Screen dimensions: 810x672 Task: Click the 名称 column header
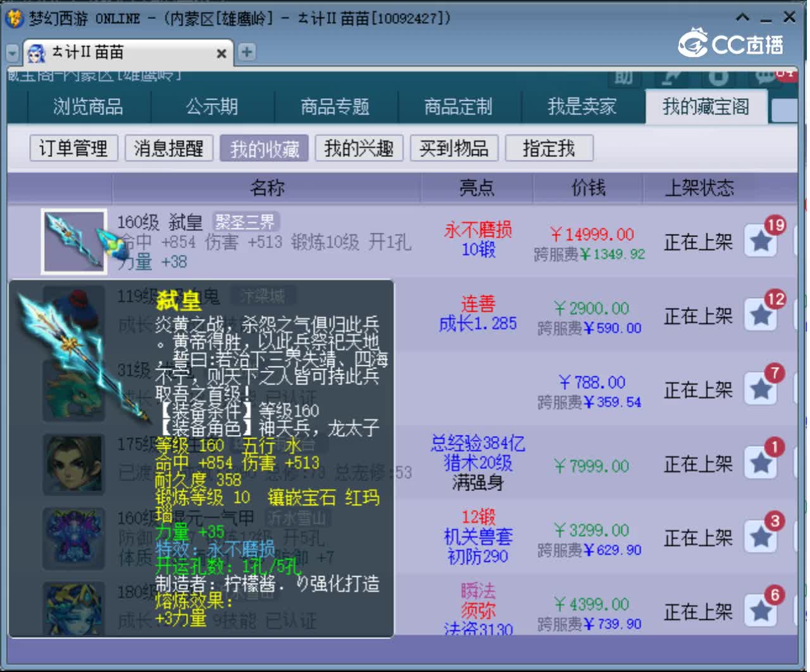coord(268,188)
